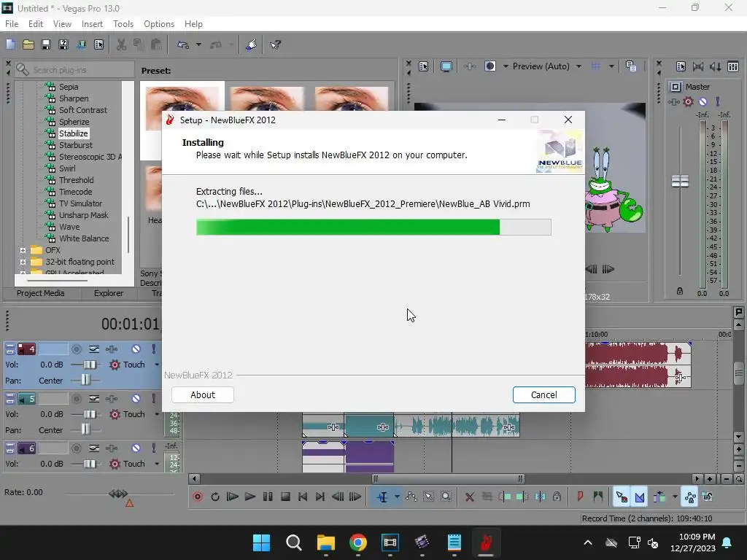Click the Search plug-ins field
The height and width of the screenshot is (560, 747).
click(x=74, y=70)
